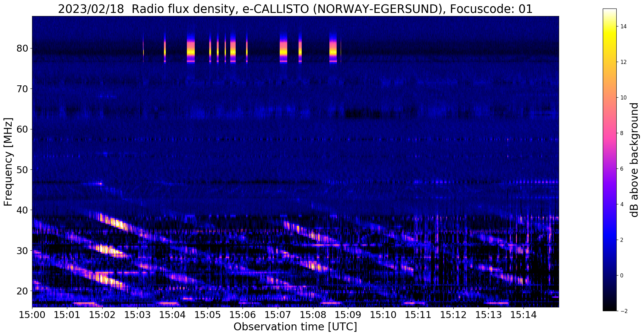644x336 pixels.
Task: Click the 50 MHz tick label
Action: [22, 169]
